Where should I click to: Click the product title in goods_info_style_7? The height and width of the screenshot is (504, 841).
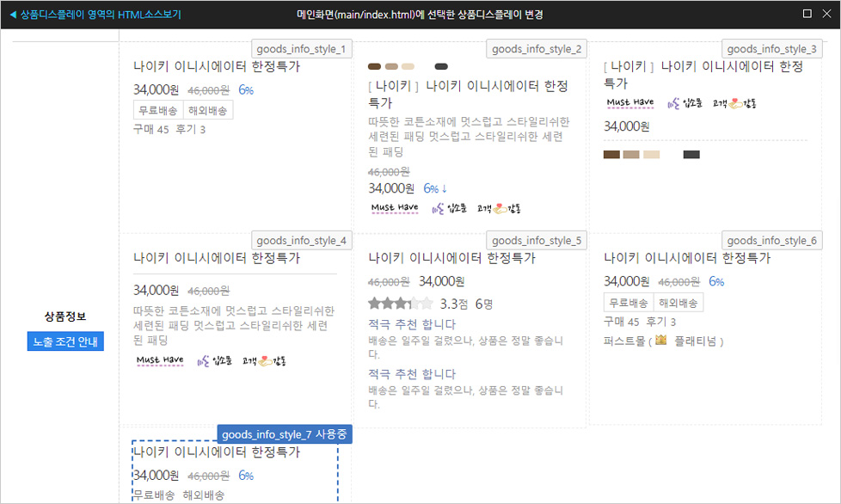point(217,452)
